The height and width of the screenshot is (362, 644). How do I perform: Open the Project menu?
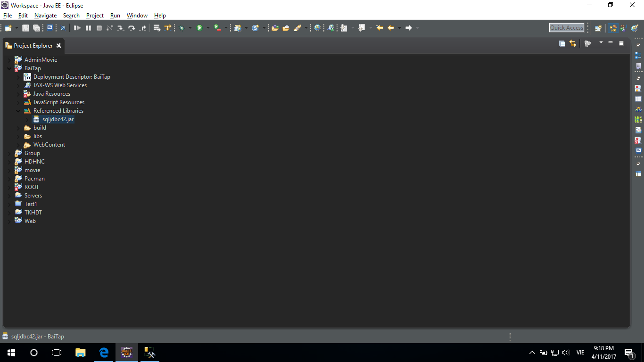tap(95, 16)
